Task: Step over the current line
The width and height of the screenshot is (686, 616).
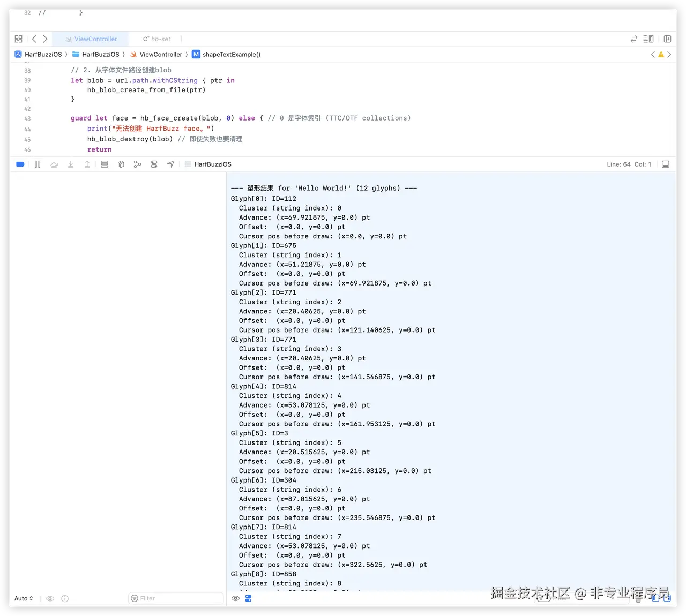Action: [54, 164]
